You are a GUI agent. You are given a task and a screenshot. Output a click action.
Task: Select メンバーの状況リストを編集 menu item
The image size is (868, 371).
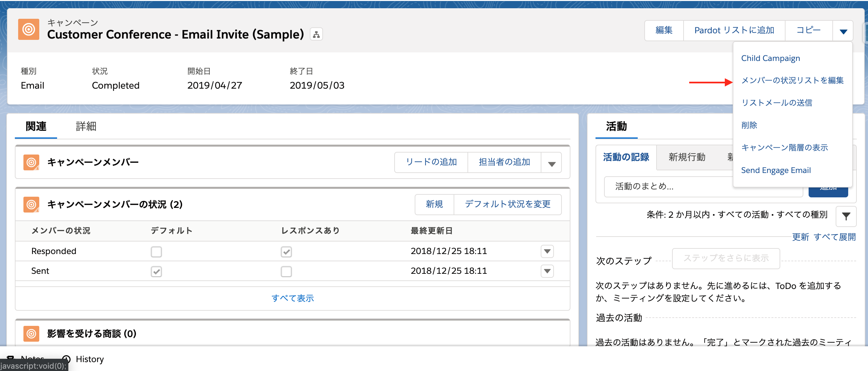click(x=792, y=80)
